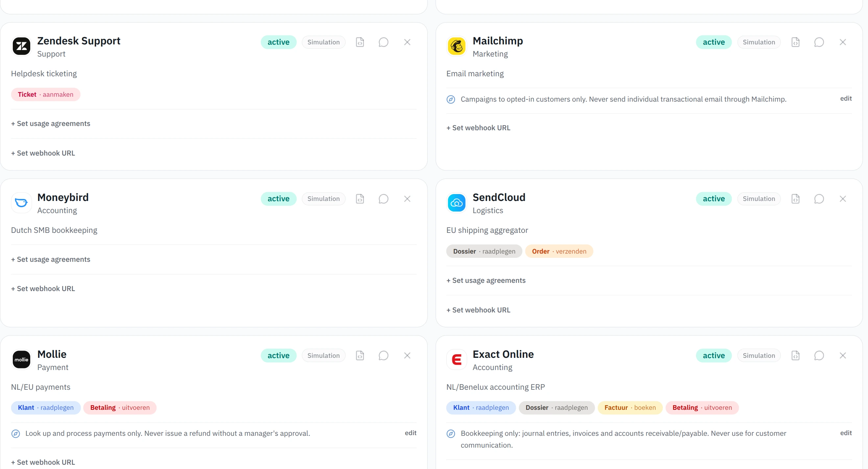
Task: Edit the Exact Online usage agreement
Action: click(x=846, y=433)
